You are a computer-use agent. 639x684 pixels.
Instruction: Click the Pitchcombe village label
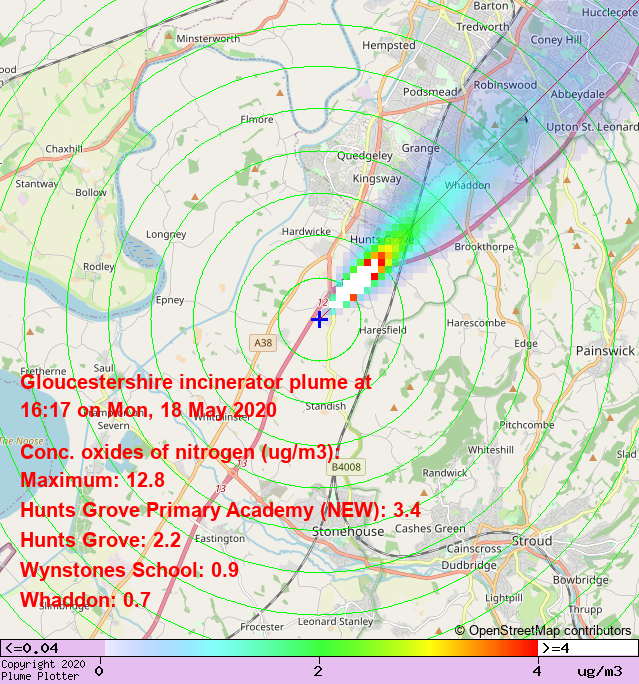point(526,425)
